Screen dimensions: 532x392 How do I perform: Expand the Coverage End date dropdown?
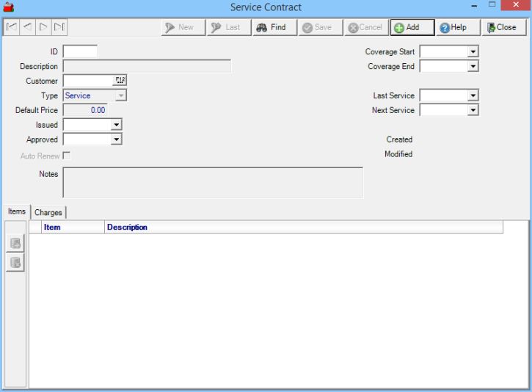(473, 67)
